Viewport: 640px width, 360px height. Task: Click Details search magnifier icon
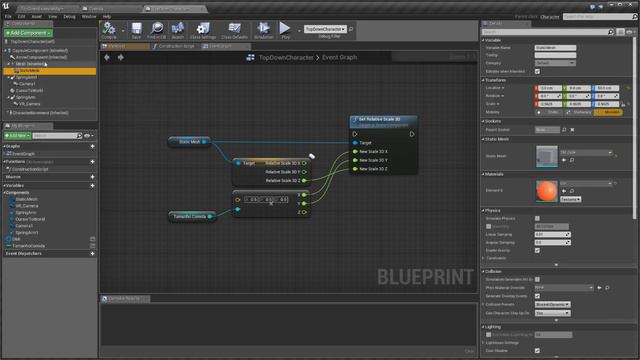click(x=611, y=32)
